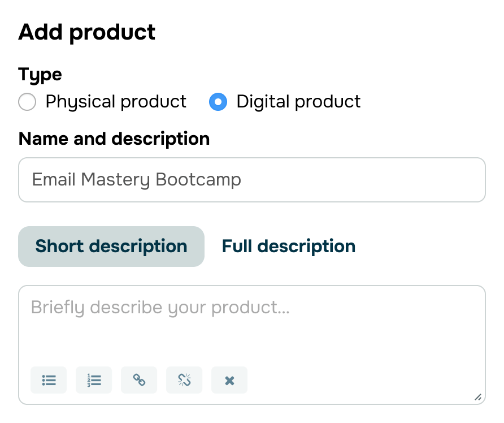Focus the short description text area

tap(252, 345)
